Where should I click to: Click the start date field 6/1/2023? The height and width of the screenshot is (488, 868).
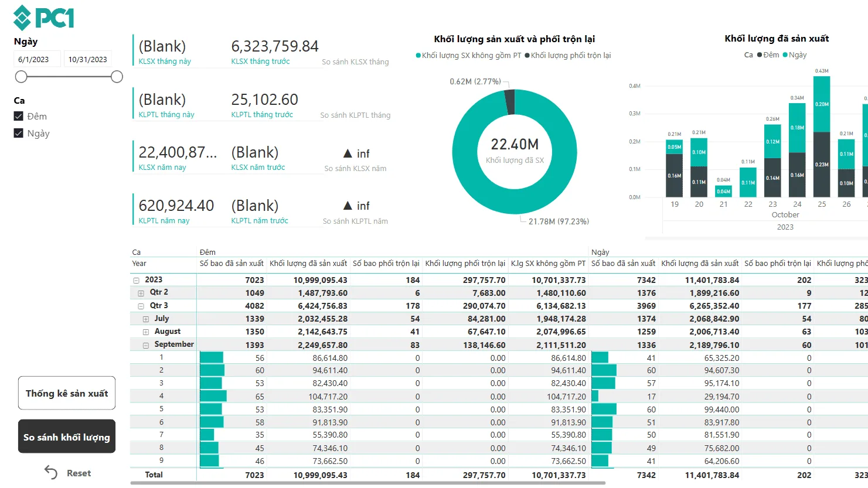tap(37, 59)
